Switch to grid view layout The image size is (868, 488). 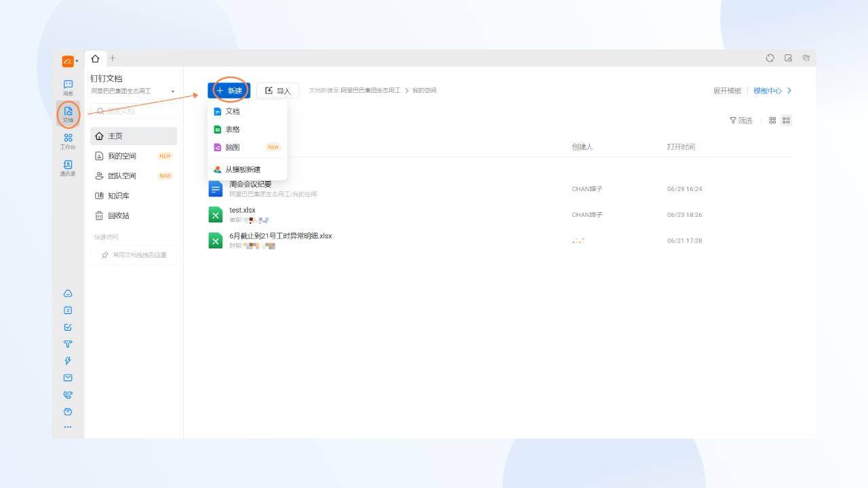coord(772,120)
